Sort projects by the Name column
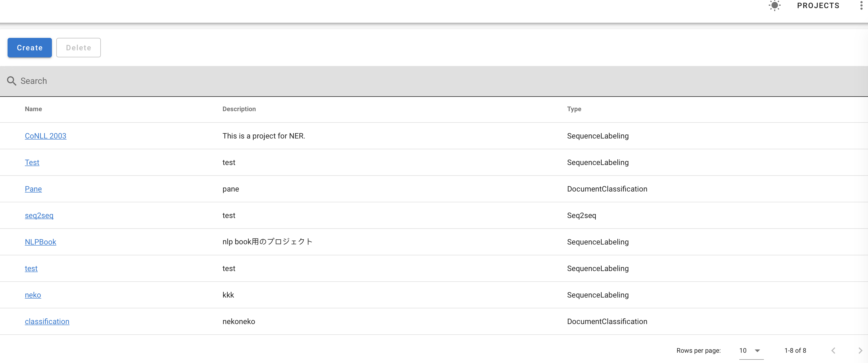868x363 pixels. click(33, 109)
